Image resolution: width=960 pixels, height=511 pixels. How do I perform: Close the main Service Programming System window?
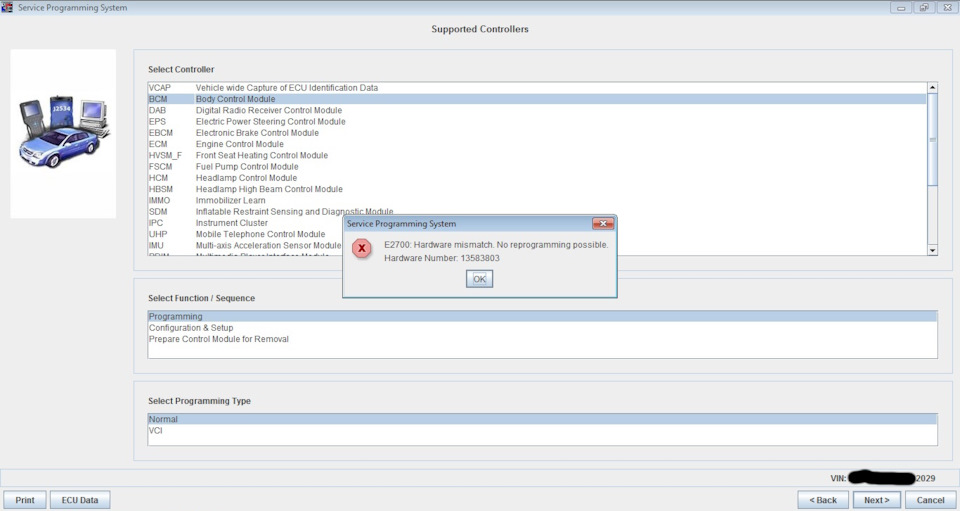click(x=947, y=8)
